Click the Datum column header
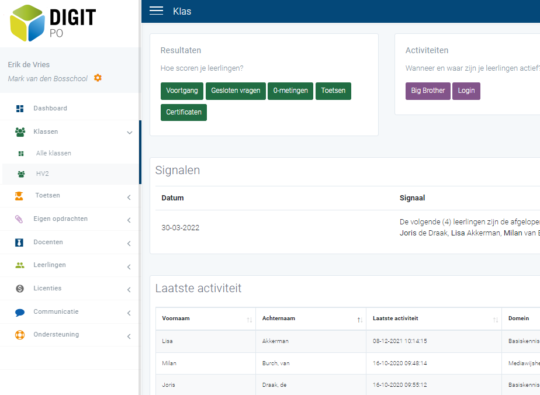Screen dimensions: 540x395 tap(173, 198)
